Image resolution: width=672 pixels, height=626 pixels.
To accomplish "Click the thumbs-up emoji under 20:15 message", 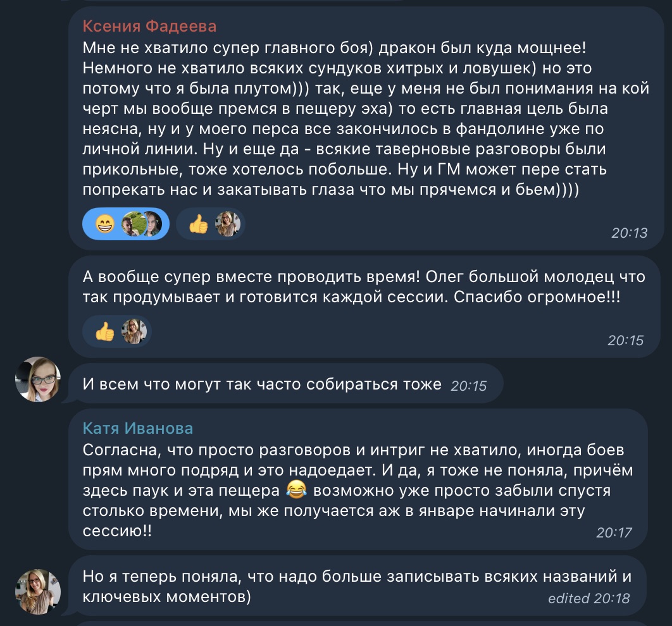I will [x=104, y=331].
